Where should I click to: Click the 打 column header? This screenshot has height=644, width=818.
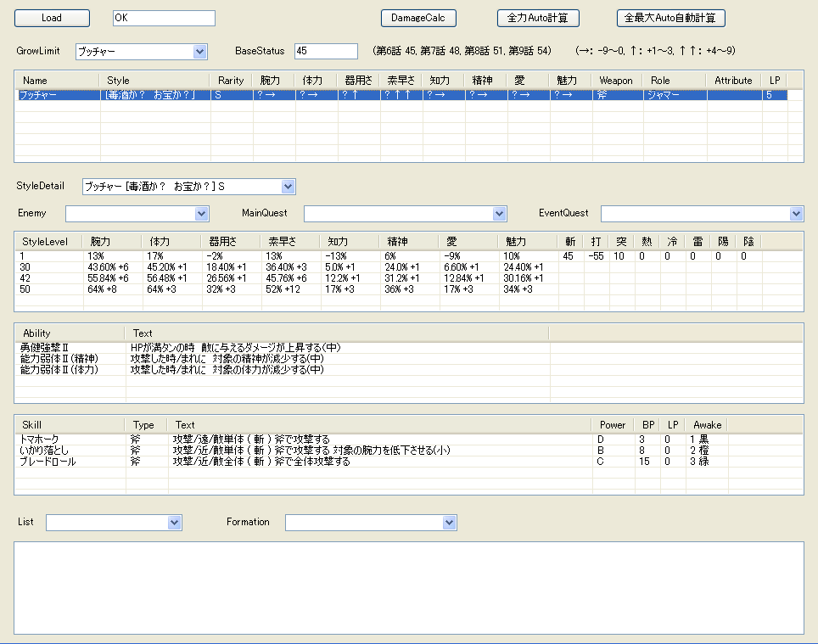coord(597,242)
